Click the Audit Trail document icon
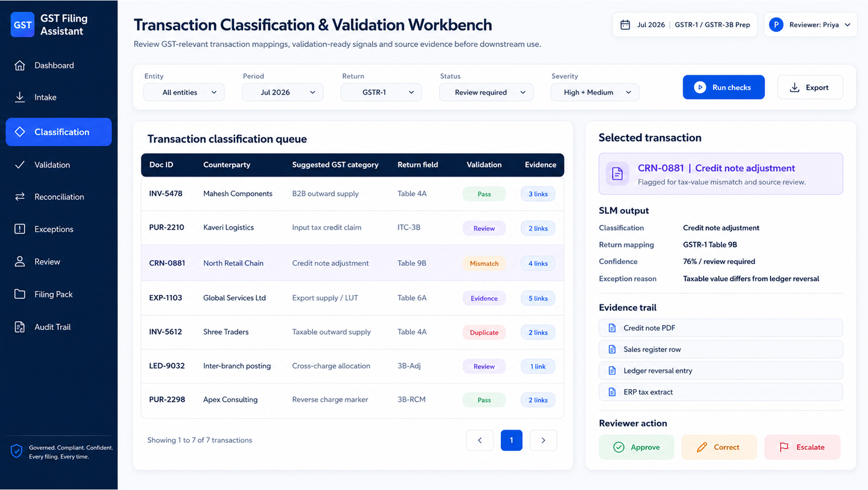 (x=20, y=327)
